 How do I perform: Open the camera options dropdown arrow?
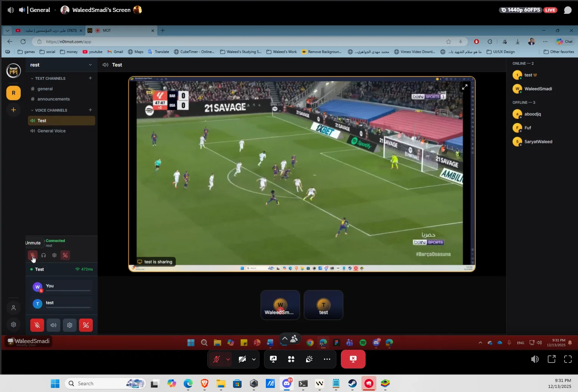(x=254, y=359)
